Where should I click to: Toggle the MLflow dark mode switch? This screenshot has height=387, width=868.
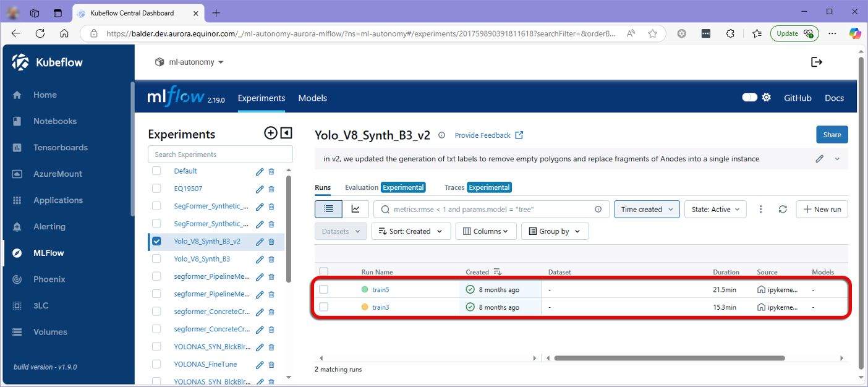[x=749, y=98]
